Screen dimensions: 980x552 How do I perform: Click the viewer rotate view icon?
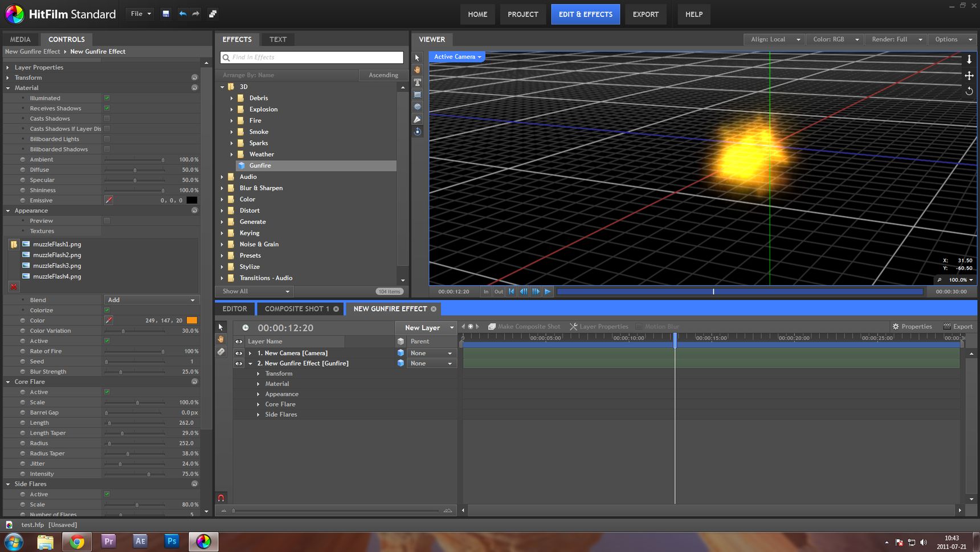click(969, 91)
